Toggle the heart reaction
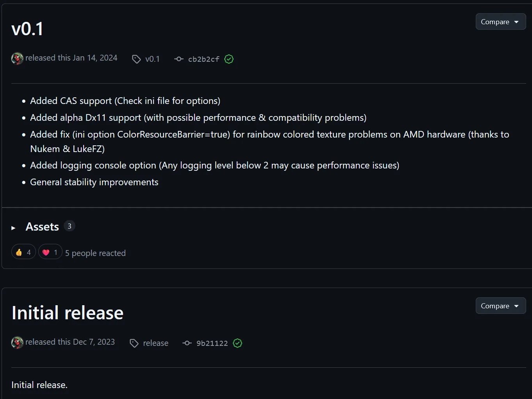Viewport: 532px width, 399px height. [50, 252]
